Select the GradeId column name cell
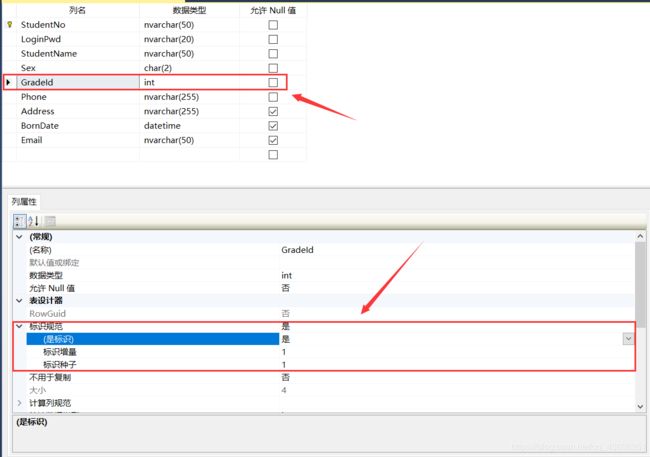The width and height of the screenshot is (650, 457). 78,83
